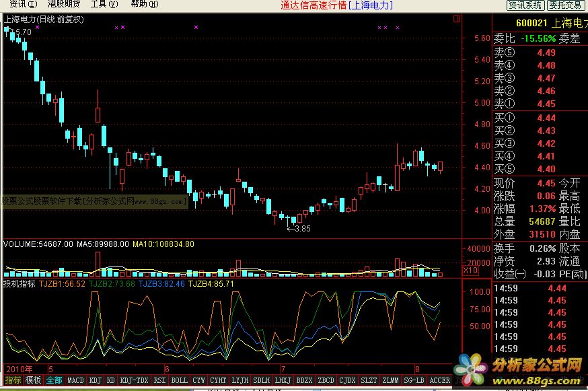Click the TJZB1:56.52 indicator value

[63, 284]
